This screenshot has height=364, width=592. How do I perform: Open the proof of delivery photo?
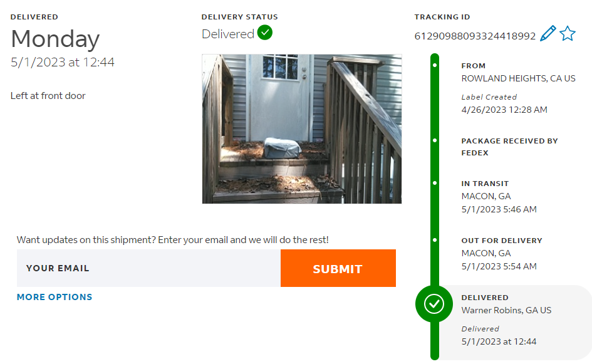(301, 128)
